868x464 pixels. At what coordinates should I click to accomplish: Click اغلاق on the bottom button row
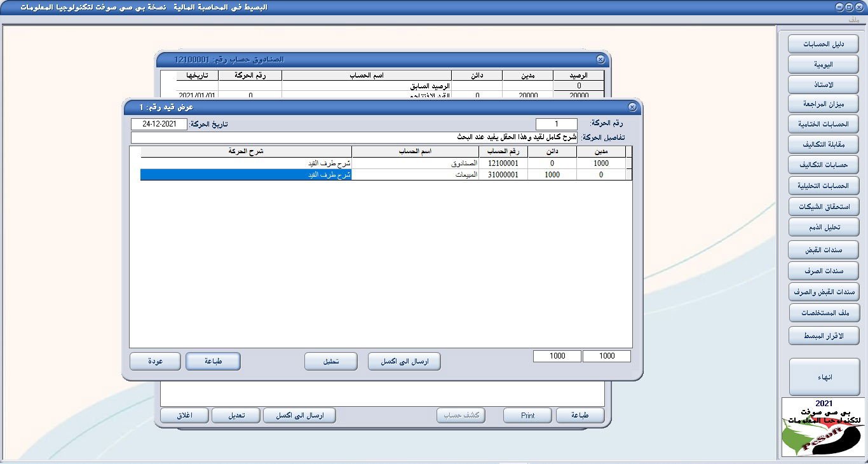pos(184,415)
